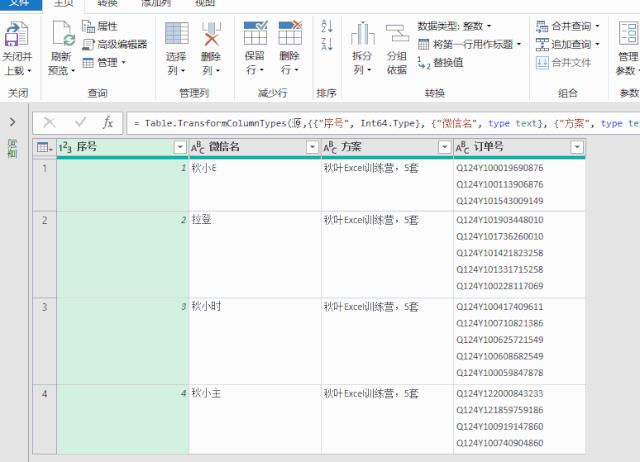640x462 pixels.
Task: Select 序号 cell with value 4
Action: [x=122, y=419]
